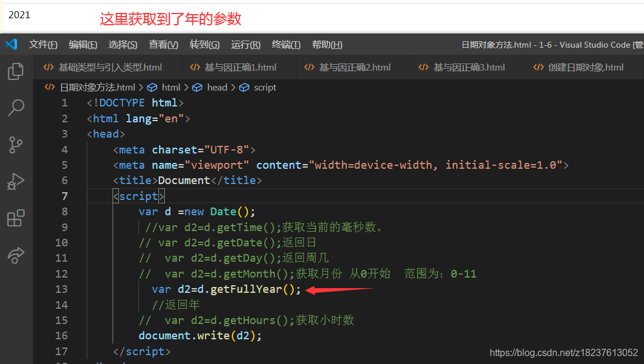Click the 2021 output text above editor
Screen dimensions: 644x364
[x=19, y=15]
